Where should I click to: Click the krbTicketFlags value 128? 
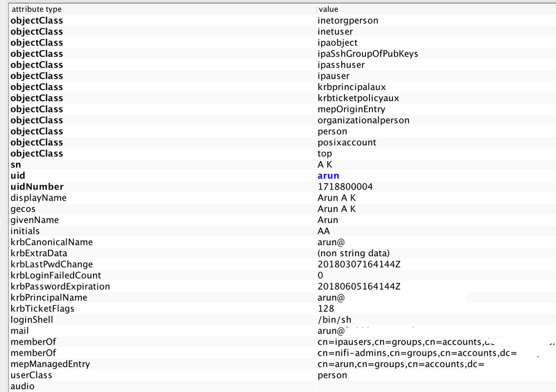click(325, 308)
